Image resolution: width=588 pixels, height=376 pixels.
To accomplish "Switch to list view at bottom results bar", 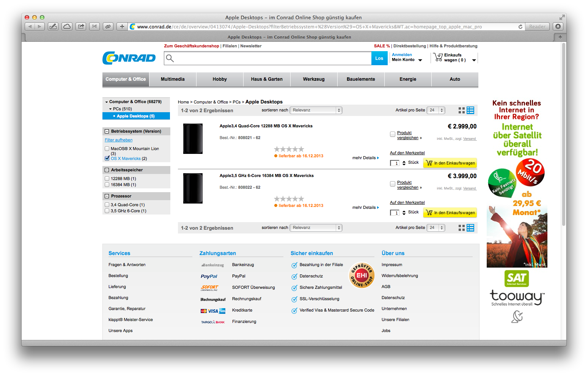I will pos(470,228).
